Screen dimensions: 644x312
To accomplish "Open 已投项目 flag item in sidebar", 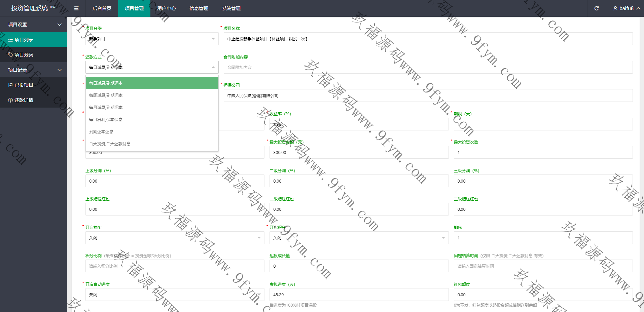I will (x=24, y=85).
